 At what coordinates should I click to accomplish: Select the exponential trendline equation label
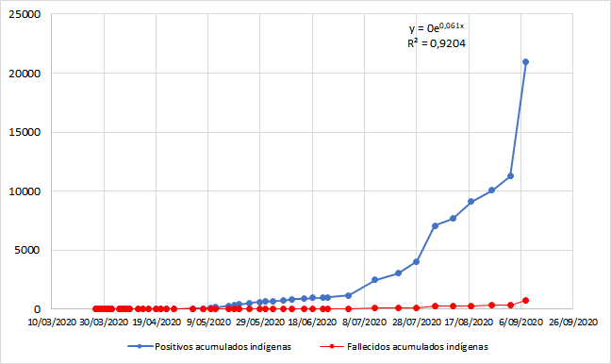tap(437, 27)
